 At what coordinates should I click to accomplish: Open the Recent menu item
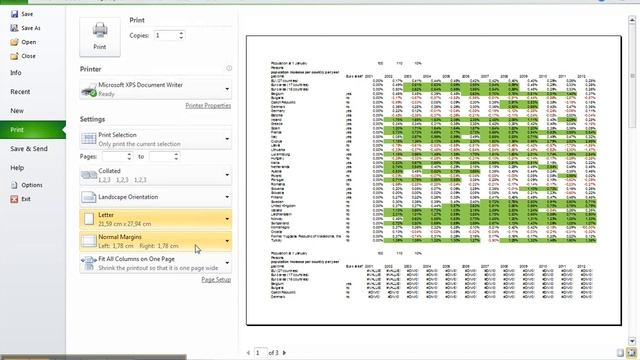[x=20, y=92]
